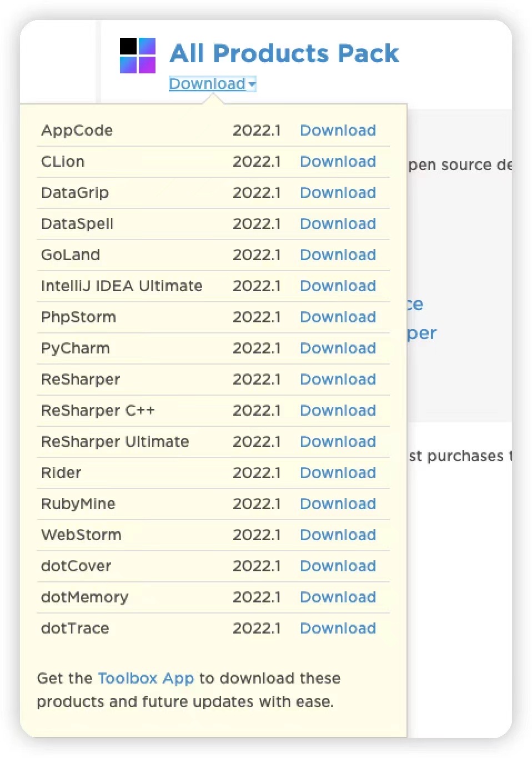The width and height of the screenshot is (532, 758).
Task: Download WebStorm 2022.1
Action: pos(338,535)
